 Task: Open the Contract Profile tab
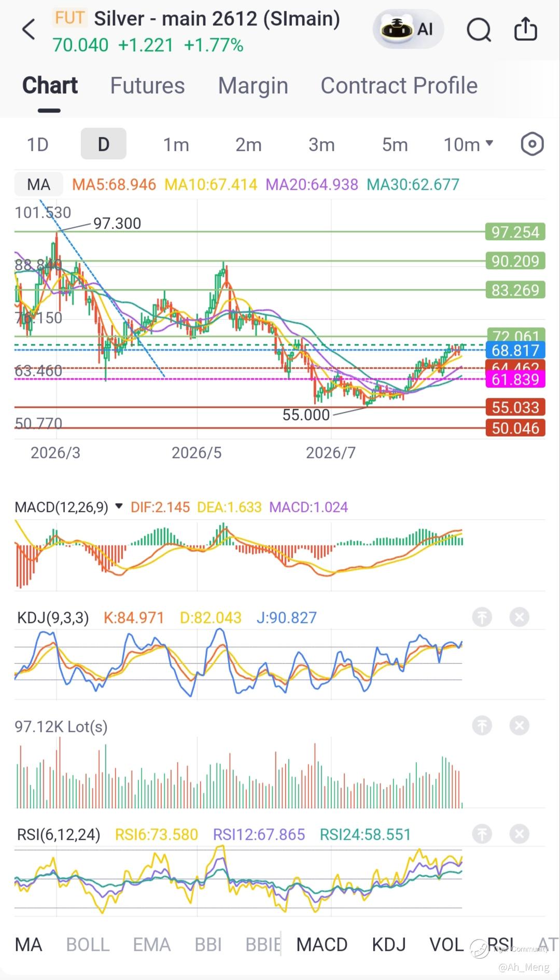click(399, 86)
